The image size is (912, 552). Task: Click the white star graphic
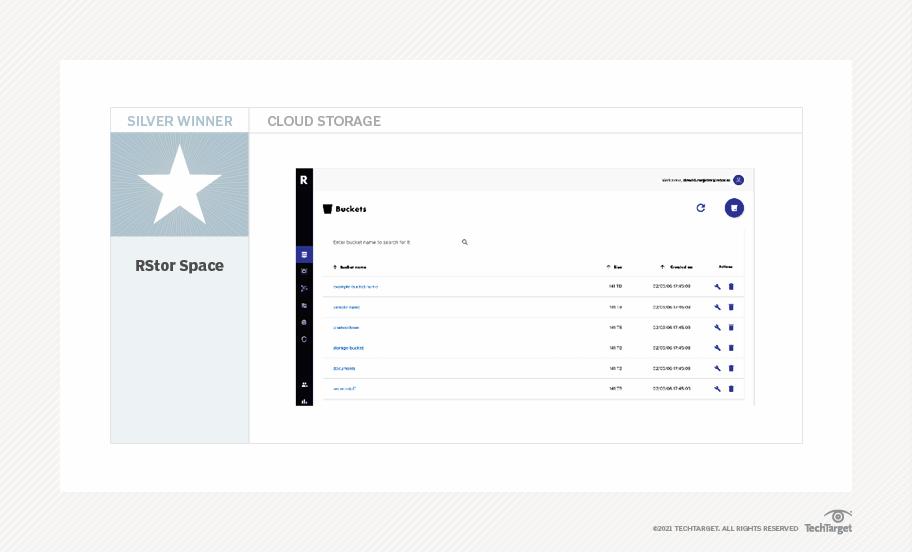click(x=180, y=184)
